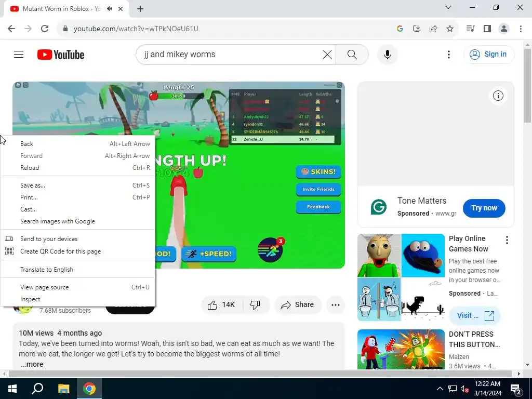532x399 pixels.
Task: Click the Play Online Games Now title
Action: point(468,244)
